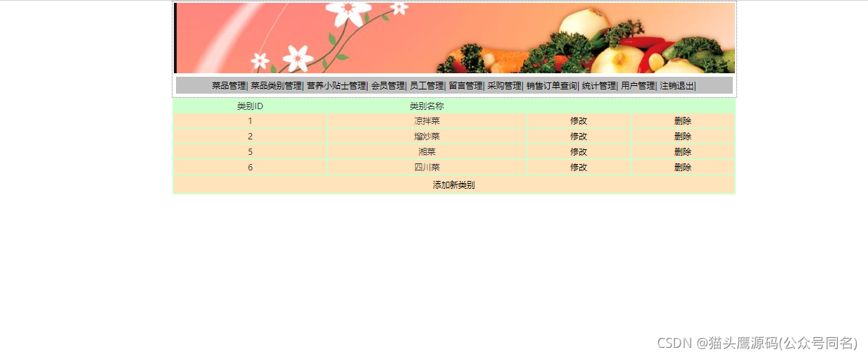Click ID cell of 四川菜 row
Screen dimensions: 868x357
(250, 168)
